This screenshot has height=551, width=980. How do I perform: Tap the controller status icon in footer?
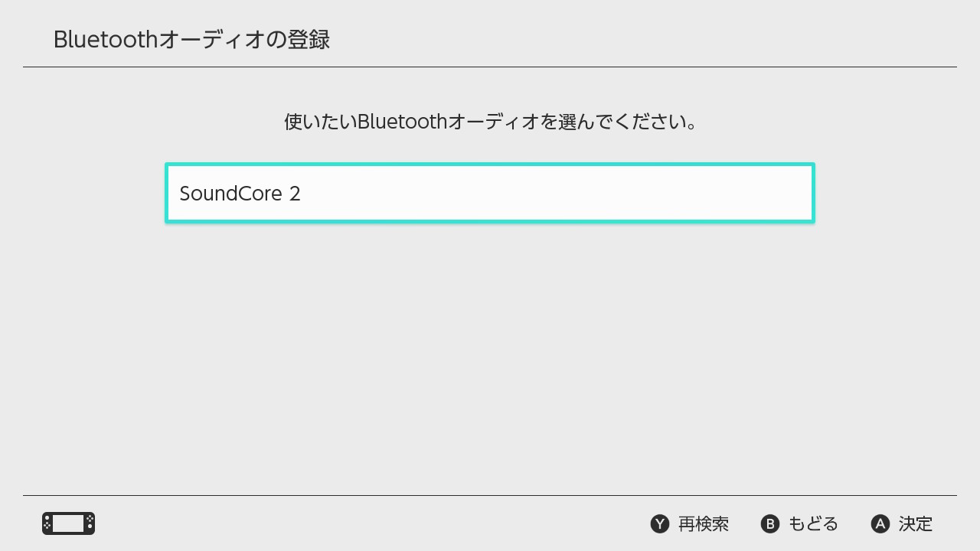[68, 523]
